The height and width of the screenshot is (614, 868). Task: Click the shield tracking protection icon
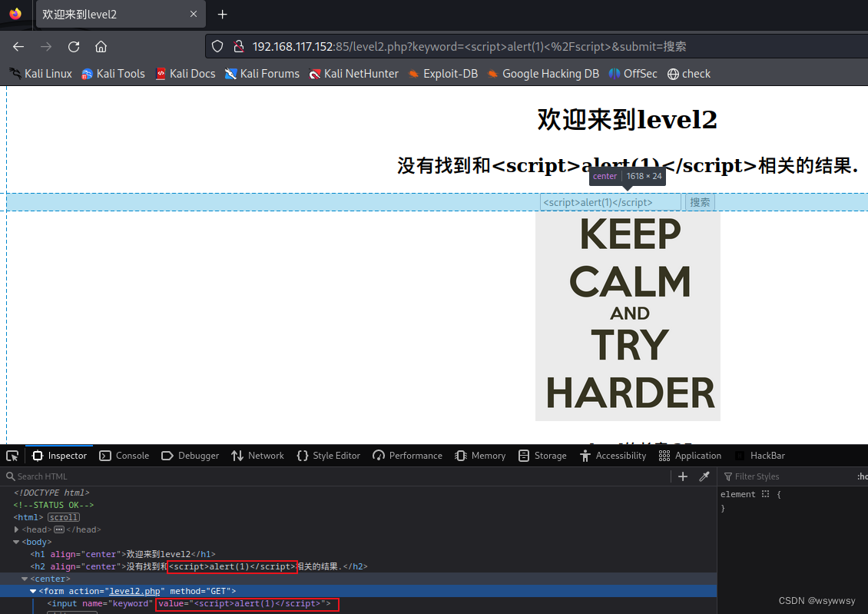coord(217,45)
